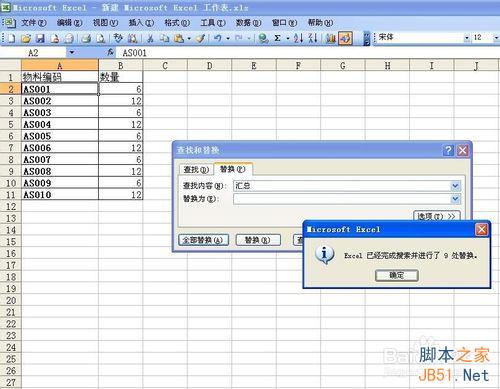The width and height of the screenshot is (500, 389).
Task: Click inside the 替换为 input field
Action: (342, 199)
